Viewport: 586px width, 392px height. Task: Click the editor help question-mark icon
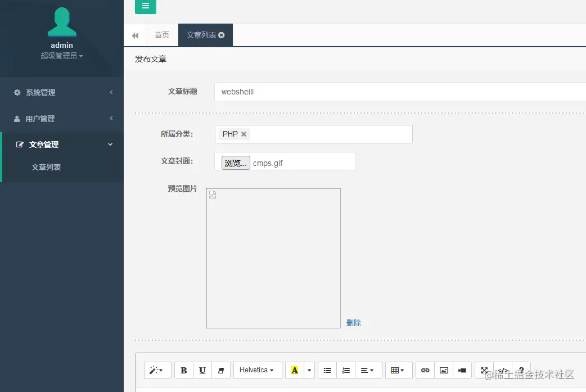tap(521, 370)
